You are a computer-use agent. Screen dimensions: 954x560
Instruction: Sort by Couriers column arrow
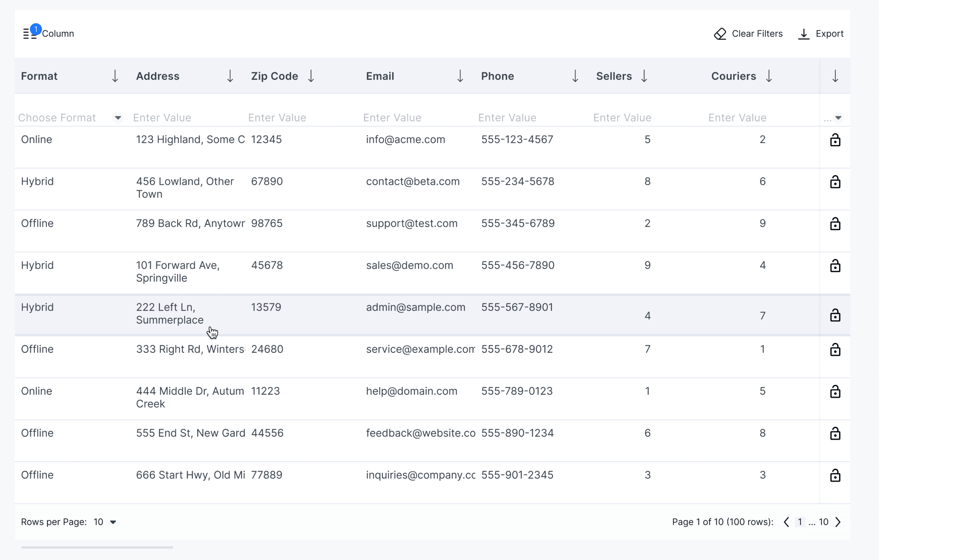tap(768, 76)
